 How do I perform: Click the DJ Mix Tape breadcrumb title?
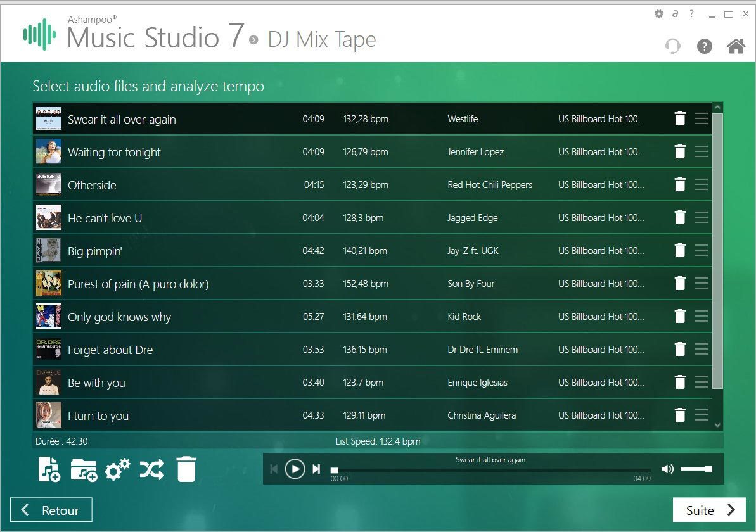pos(322,39)
